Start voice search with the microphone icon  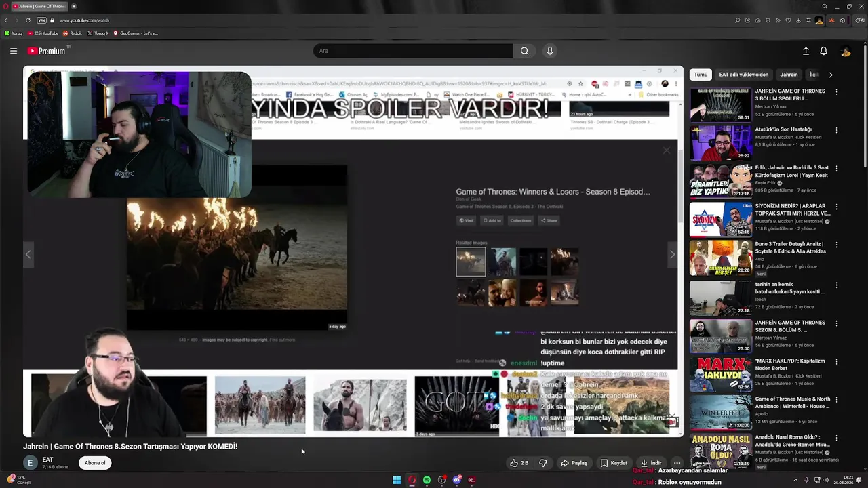coord(550,51)
